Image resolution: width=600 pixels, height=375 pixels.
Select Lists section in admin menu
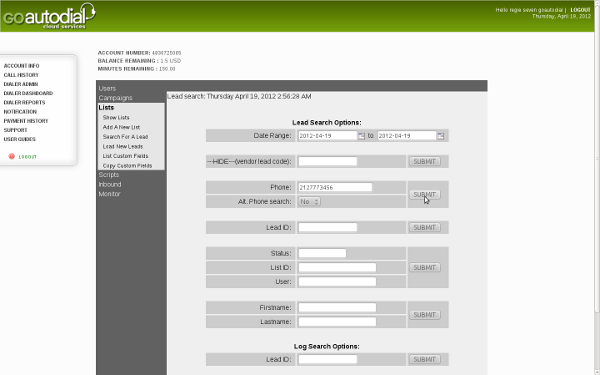pyautogui.click(x=106, y=108)
